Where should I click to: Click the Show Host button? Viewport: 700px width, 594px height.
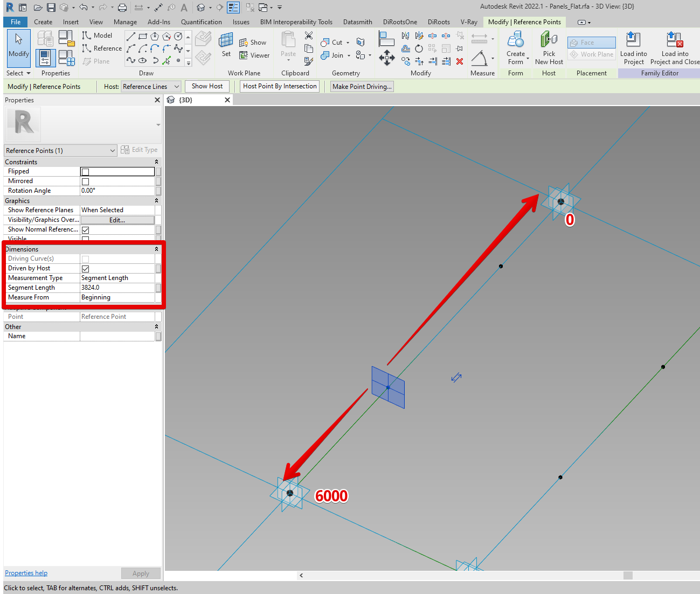[207, 86]
